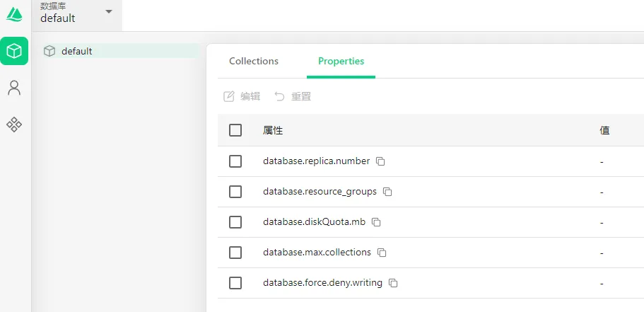Viewport: 644px width, 312px height.
Task: Select the Properties tab
Action: point(341,62)
